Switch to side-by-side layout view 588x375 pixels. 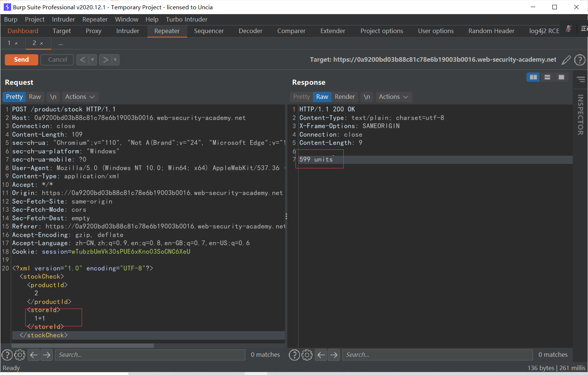click(x=533, y=77)
